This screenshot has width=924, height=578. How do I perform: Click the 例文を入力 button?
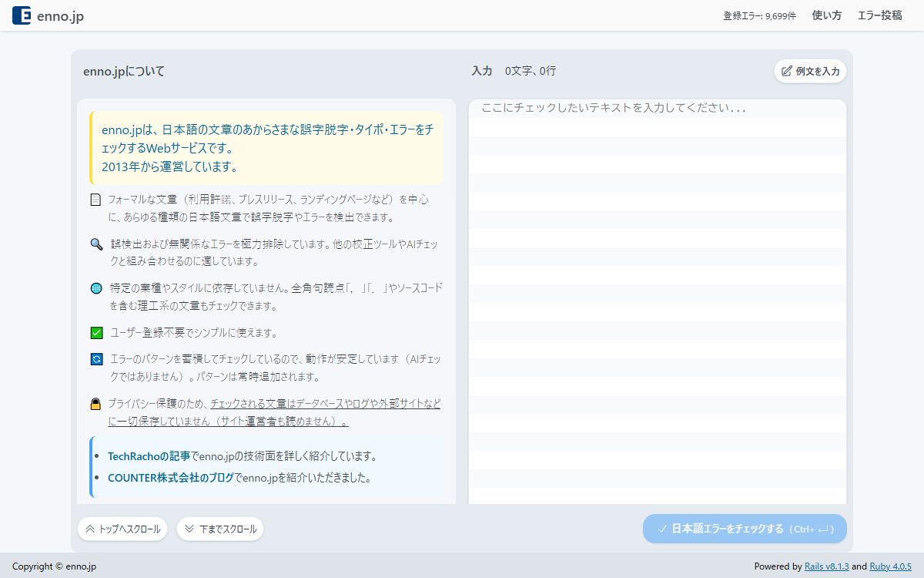(x=810, y=71)
